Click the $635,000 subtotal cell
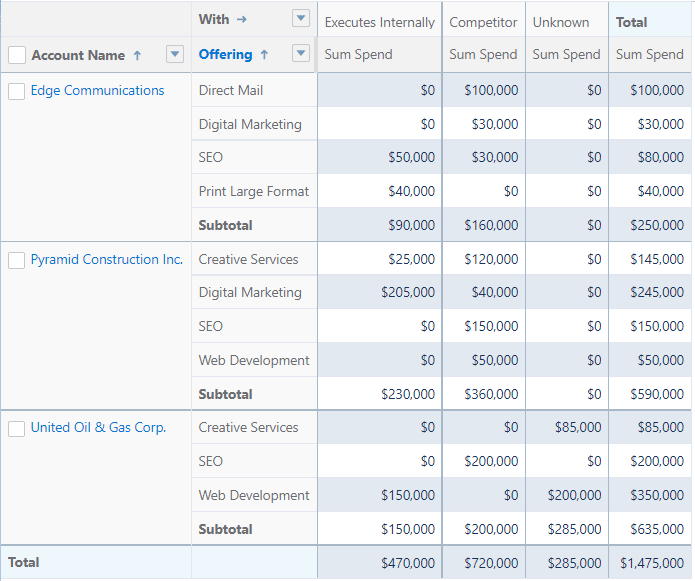 (x=657, y=529)
